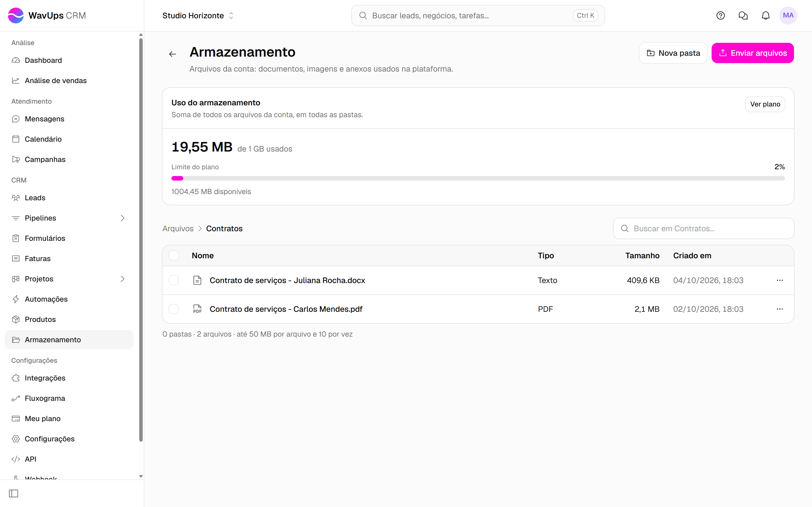
Task: Collapse sidebar with bottom panel icon
Action: coord(14,493)
